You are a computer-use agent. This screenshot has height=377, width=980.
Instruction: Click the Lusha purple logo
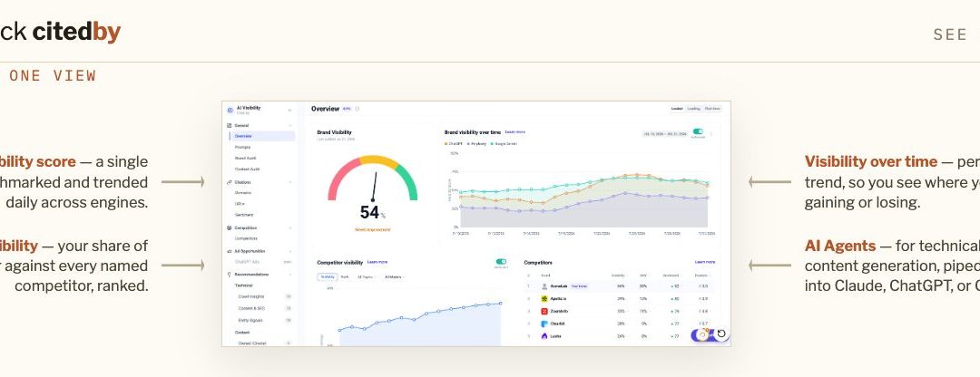pos(544,336)
